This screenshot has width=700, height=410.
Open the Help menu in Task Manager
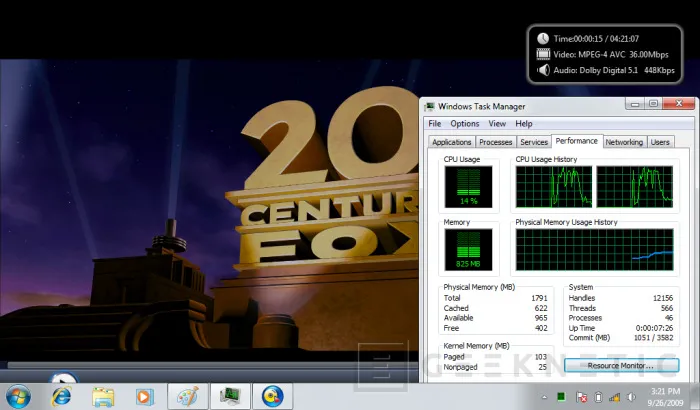(x=524, y=124)
